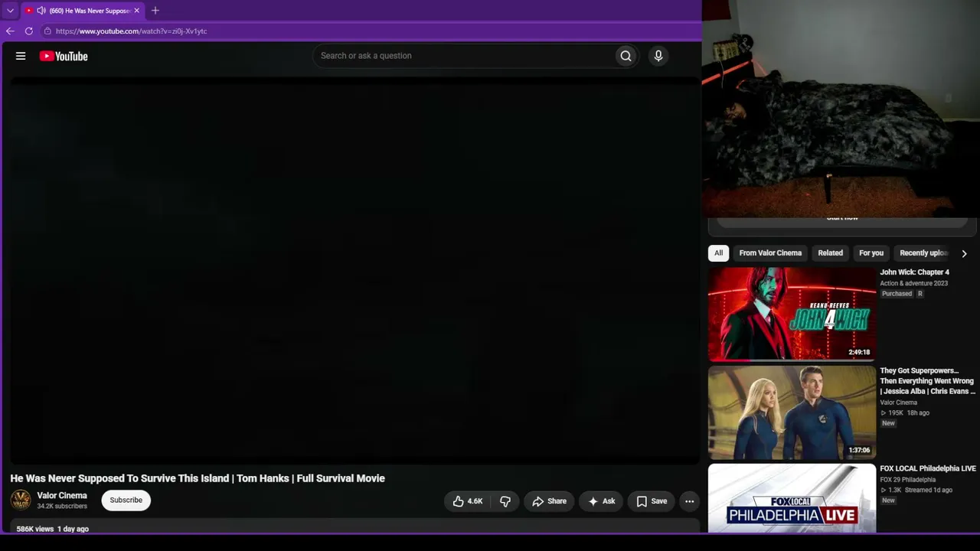This screenshot has height=551, width=980.
Task: Select the 'From Valor Cinema' filter chip
Action: (770, 253)
